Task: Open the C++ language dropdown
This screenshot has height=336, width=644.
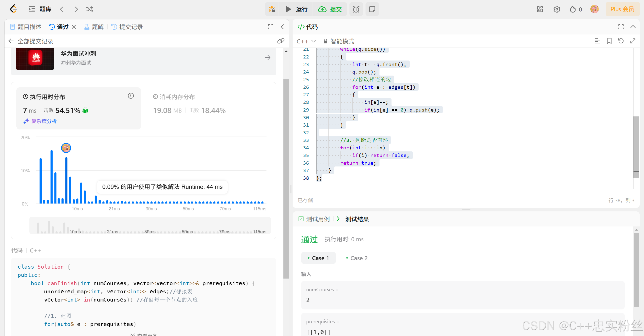Action: (306, 41)
